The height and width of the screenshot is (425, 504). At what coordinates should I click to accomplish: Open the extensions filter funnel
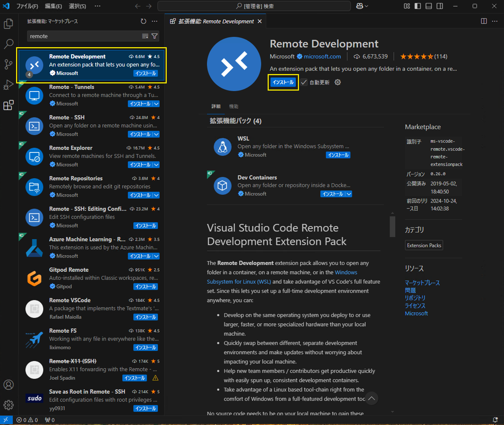(x=155, y=36)
